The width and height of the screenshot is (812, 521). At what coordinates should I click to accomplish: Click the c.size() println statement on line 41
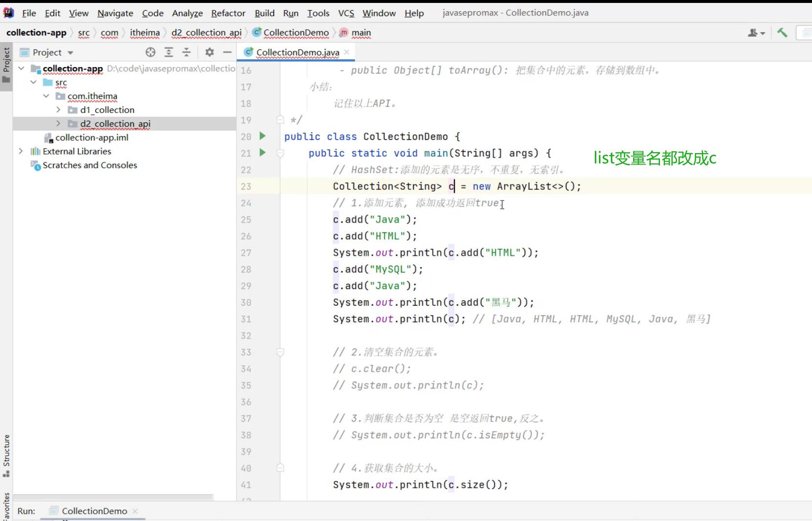[x=420, y=485]
